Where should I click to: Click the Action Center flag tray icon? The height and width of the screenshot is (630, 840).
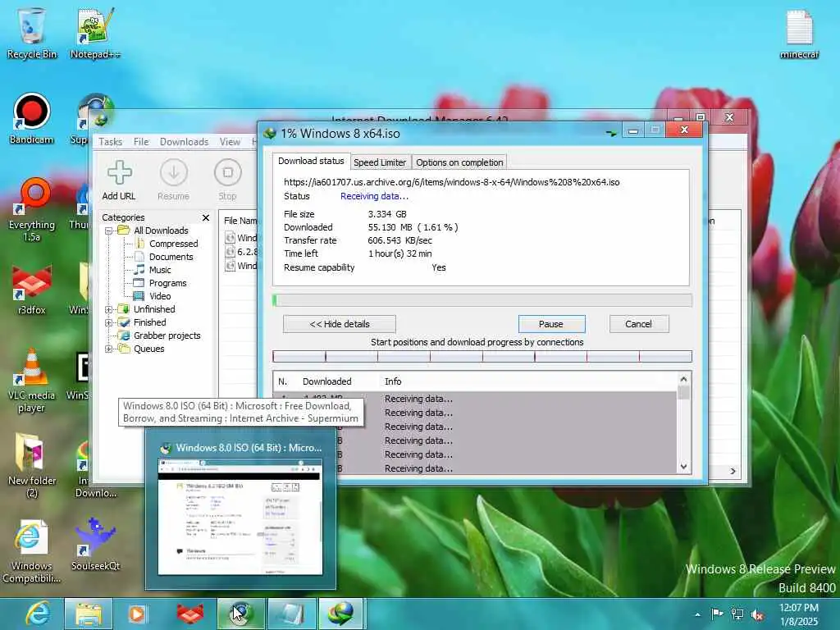coord(716,614)
